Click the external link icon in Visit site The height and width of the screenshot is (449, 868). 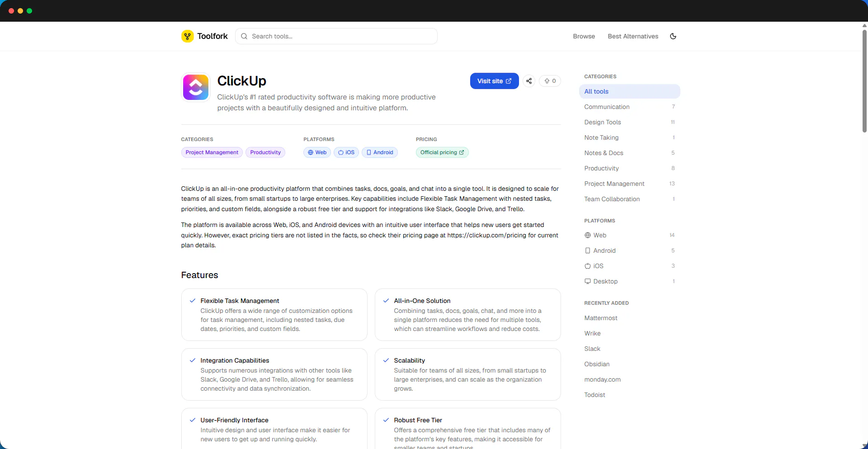pyautogui.click(x=509, y=81)
